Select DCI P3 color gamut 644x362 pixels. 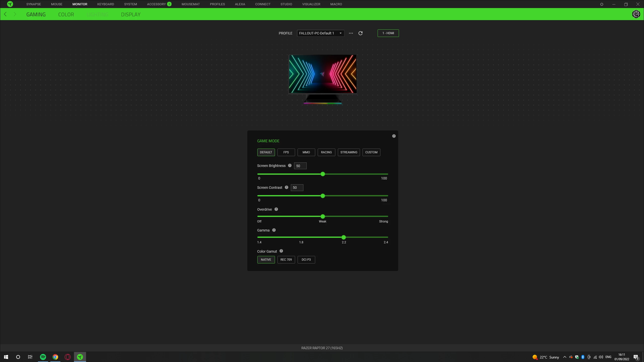(x=306, y=260)
